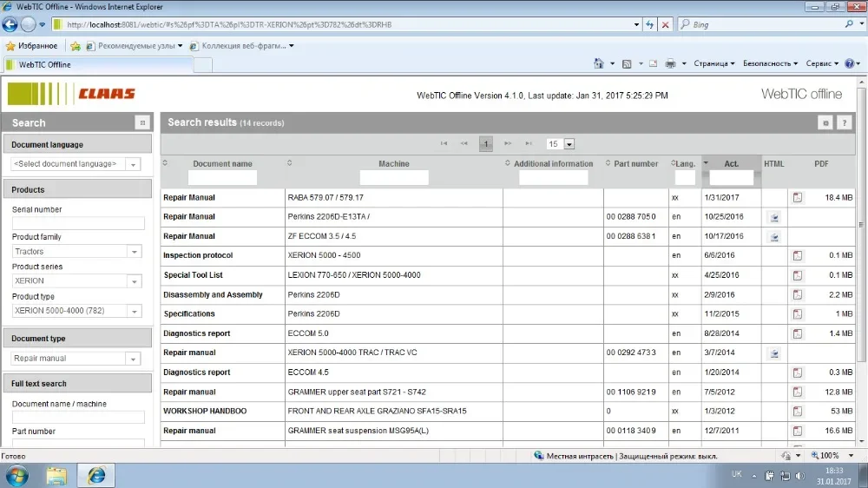Open HTML version of ZF ECCOM 3.5 manual

[x=774, y=236]
